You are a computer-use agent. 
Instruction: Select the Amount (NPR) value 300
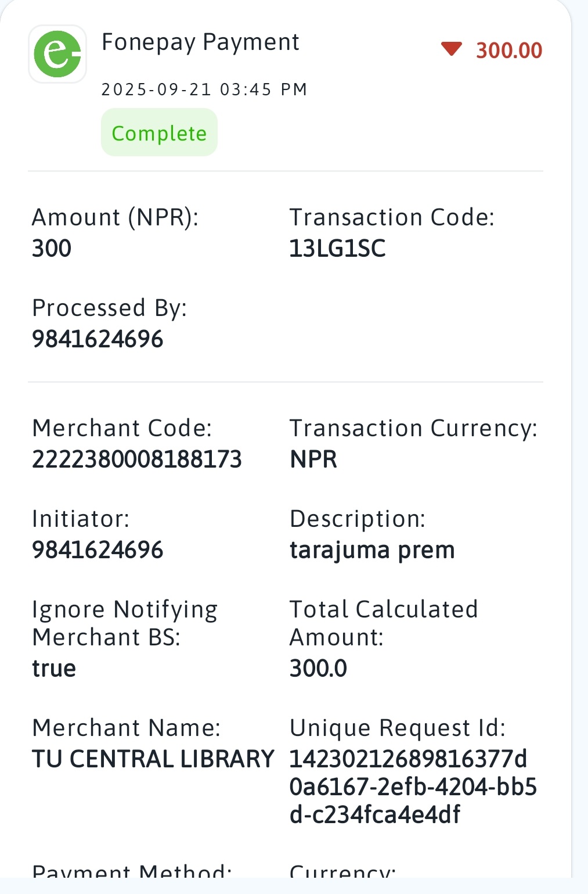tap(52, 249)
